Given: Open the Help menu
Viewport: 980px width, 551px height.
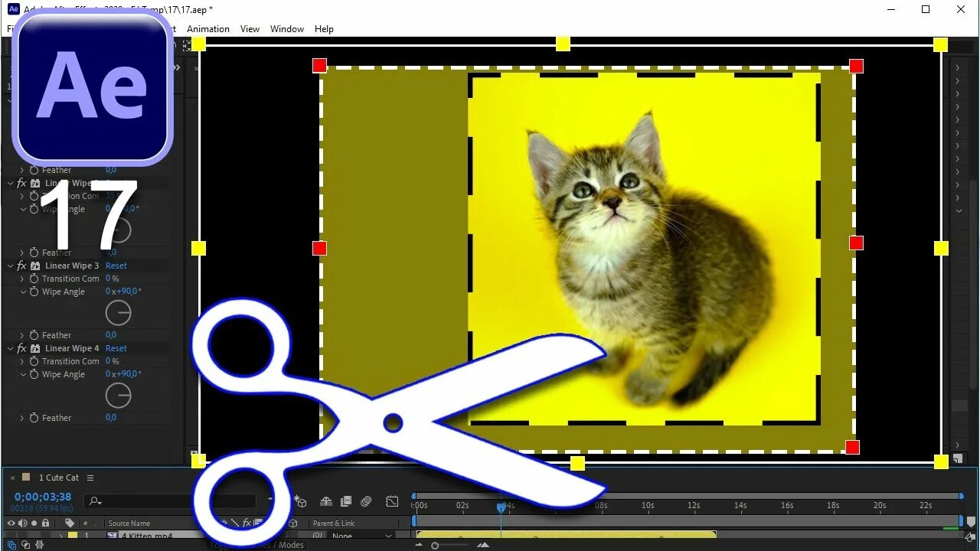Looking at the screenshot, I should coord(324,29).
